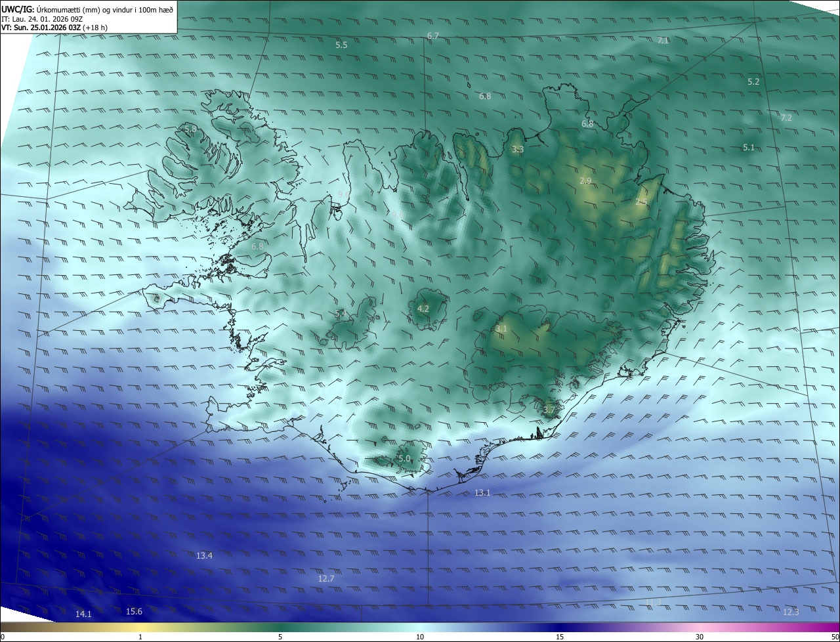
Task: Pick the 5.2 value label
Action: [753, 81]
